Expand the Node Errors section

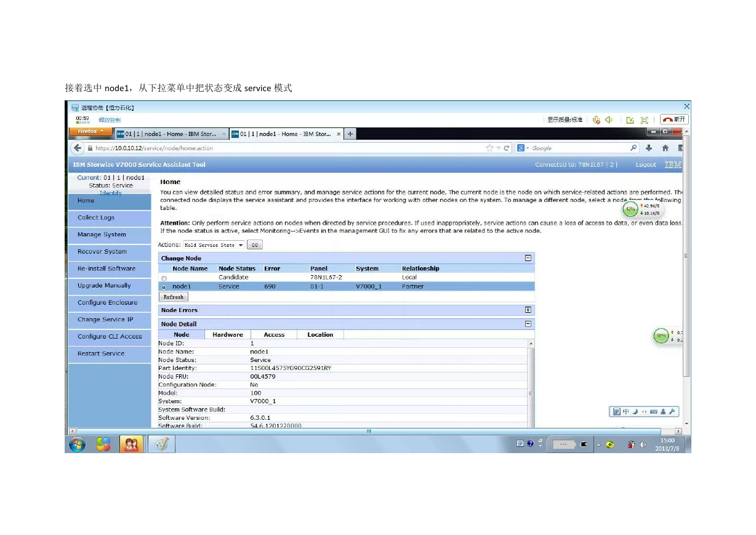tap(528, 310)
